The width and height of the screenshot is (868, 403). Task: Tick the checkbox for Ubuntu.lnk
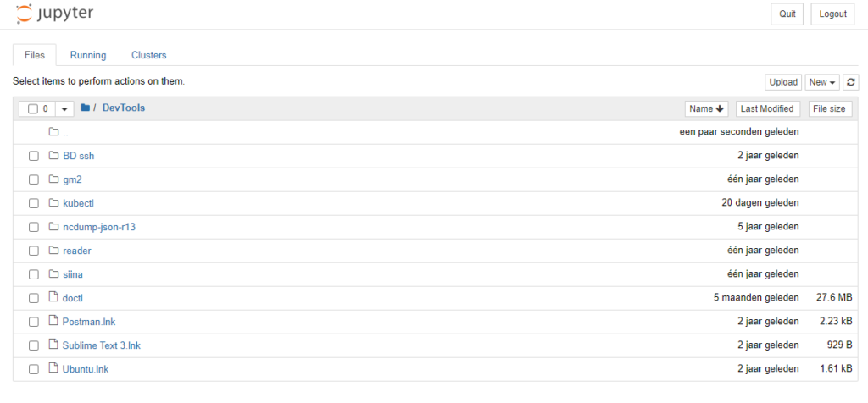[x=34, y=369]
